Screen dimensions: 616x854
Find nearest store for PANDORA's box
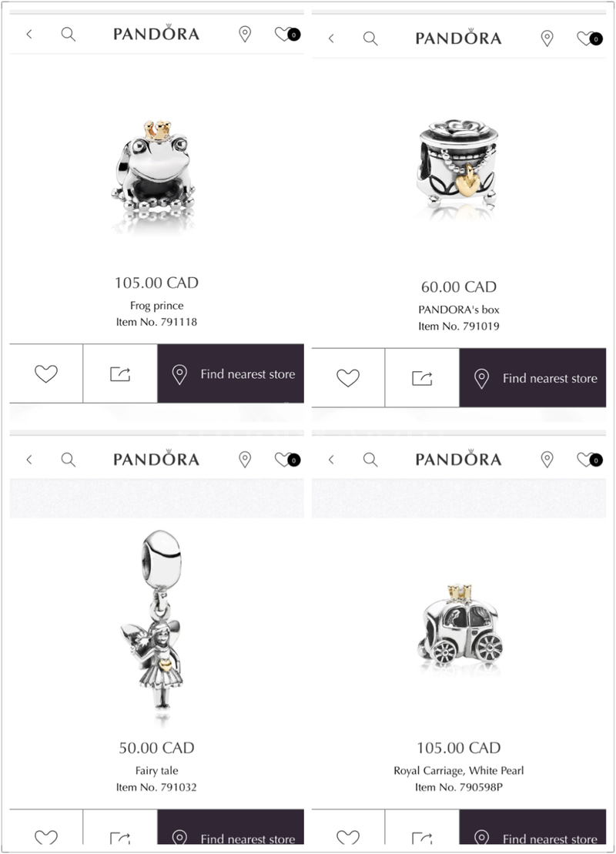click(x=533, y=378)
